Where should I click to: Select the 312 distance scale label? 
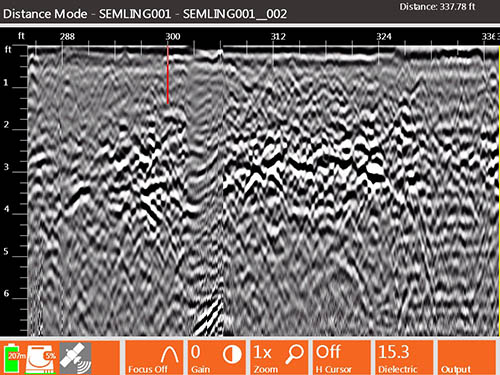coord(278,36)
